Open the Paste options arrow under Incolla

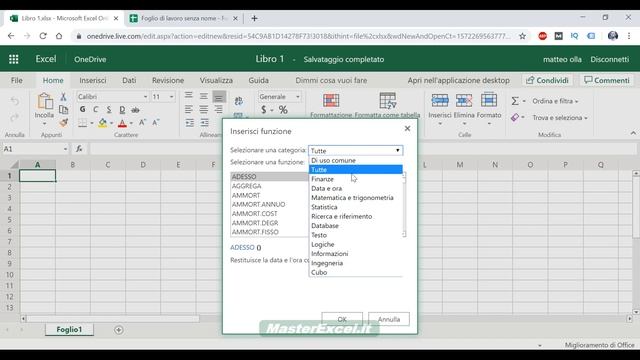click(44, 124)
